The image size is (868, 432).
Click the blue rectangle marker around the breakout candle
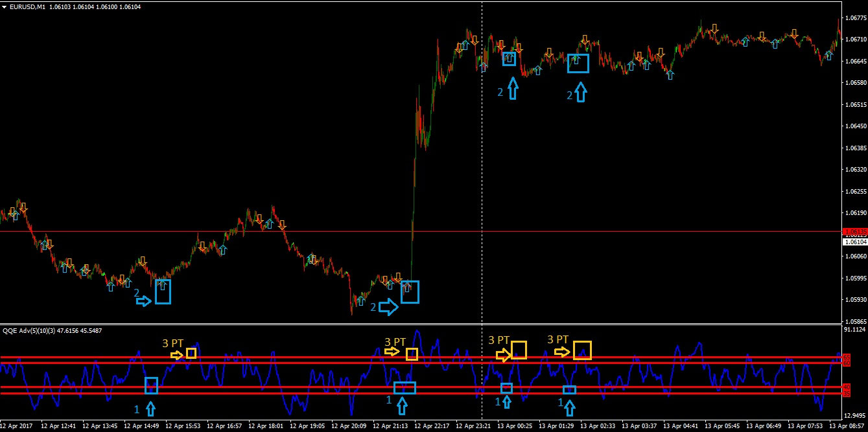tap(410, 291)
